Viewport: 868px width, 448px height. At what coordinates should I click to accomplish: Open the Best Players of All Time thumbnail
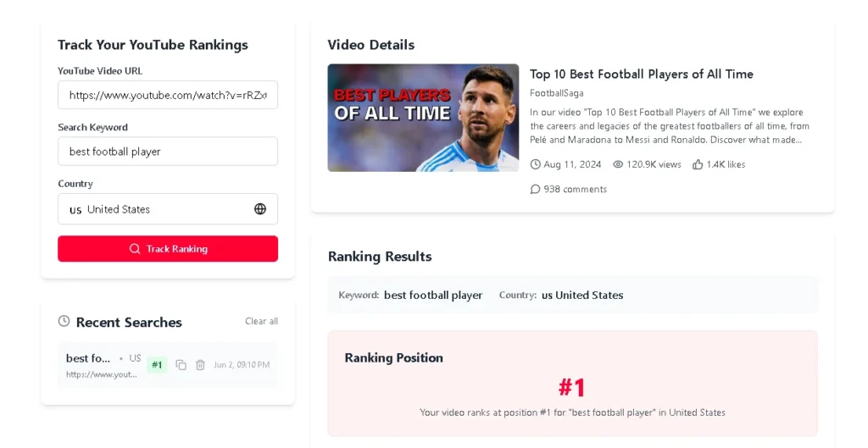(424, 118)
